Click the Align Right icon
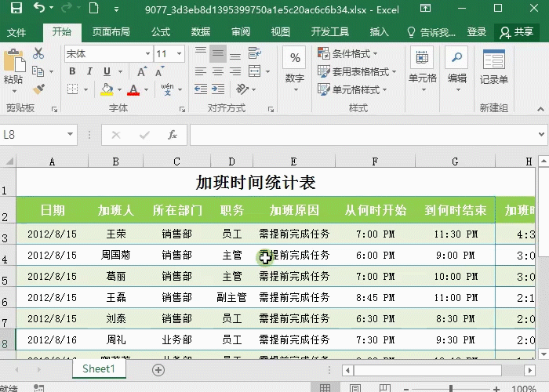Screen dimensions: 549x392 click(x=235, y=71)
